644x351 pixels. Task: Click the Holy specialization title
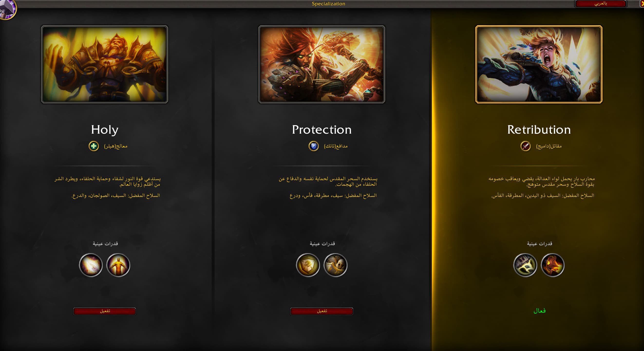104,130
